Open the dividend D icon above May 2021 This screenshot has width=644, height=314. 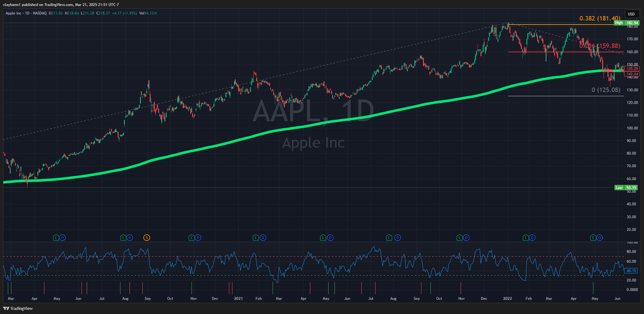330,237
